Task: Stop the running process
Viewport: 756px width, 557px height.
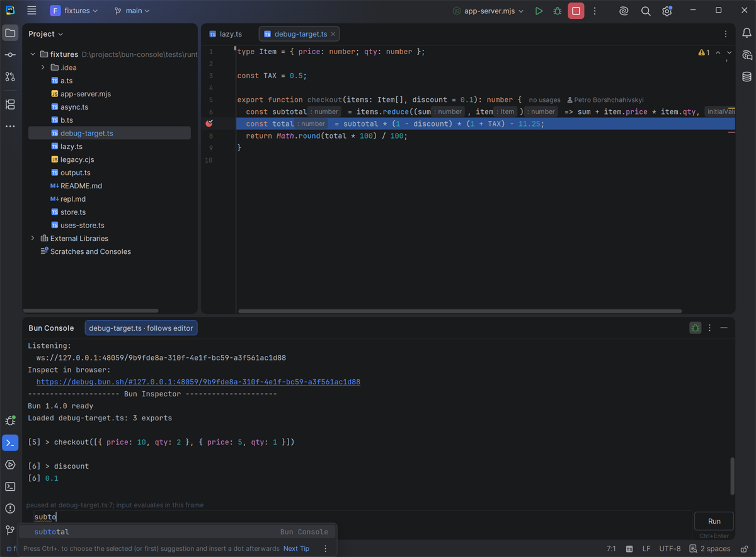Action: [576, 11]
